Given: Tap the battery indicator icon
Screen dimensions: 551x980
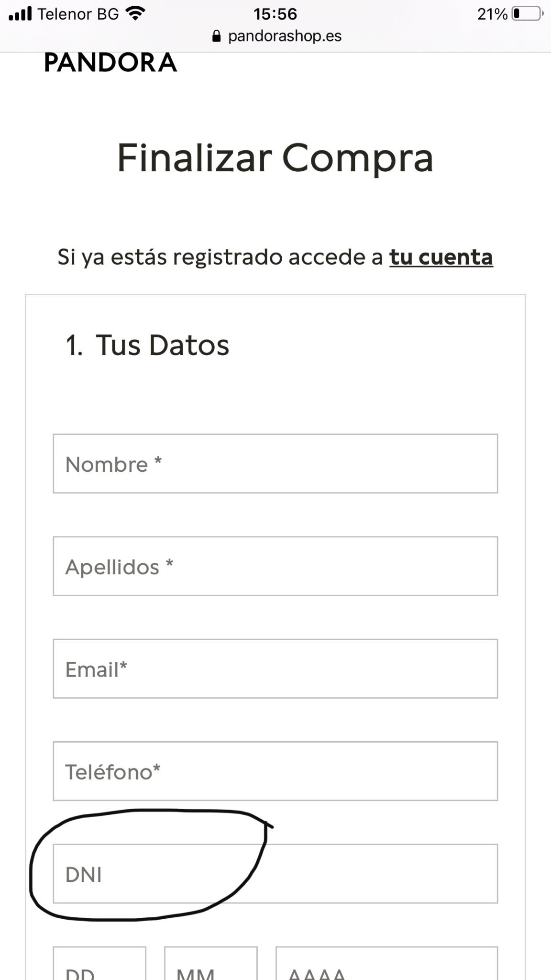Looking at the screenshot, I should (x=527, y=14).
